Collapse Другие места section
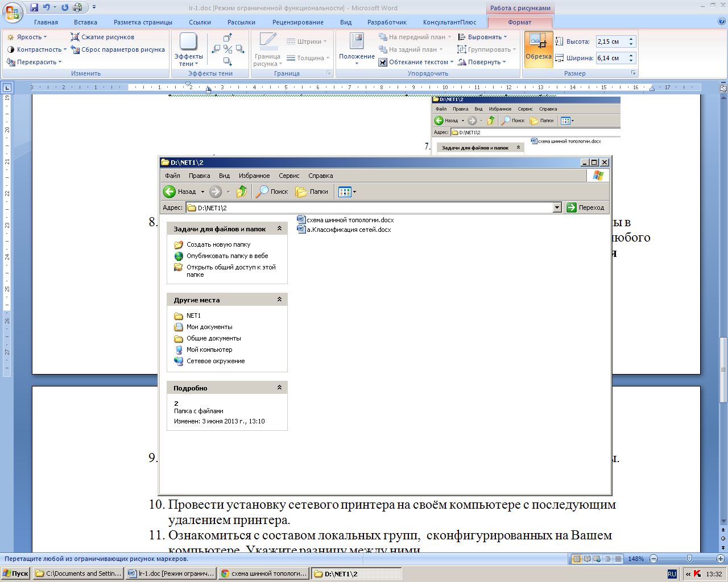The width and height of the screenshot is (728, 582). point(279,300)
